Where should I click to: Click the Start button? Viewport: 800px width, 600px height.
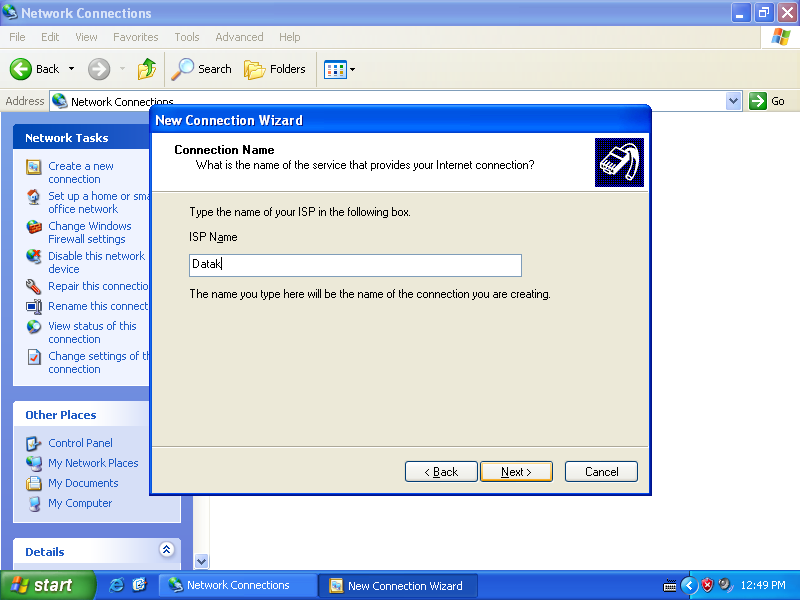tap(47, 585)
